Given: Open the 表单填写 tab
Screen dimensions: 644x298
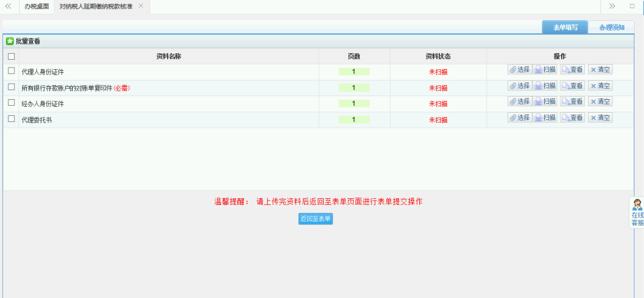Looking at the screenshot, I should 565,27.
